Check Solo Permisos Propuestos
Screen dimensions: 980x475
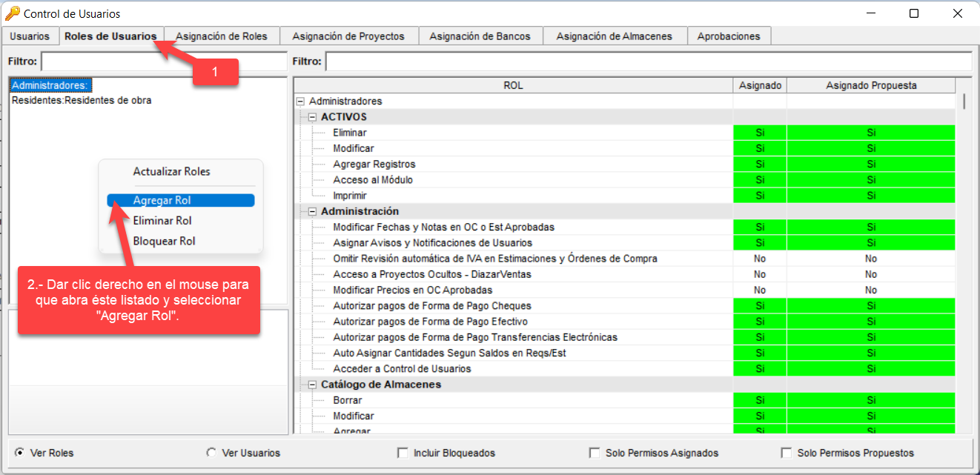(786, 452)
